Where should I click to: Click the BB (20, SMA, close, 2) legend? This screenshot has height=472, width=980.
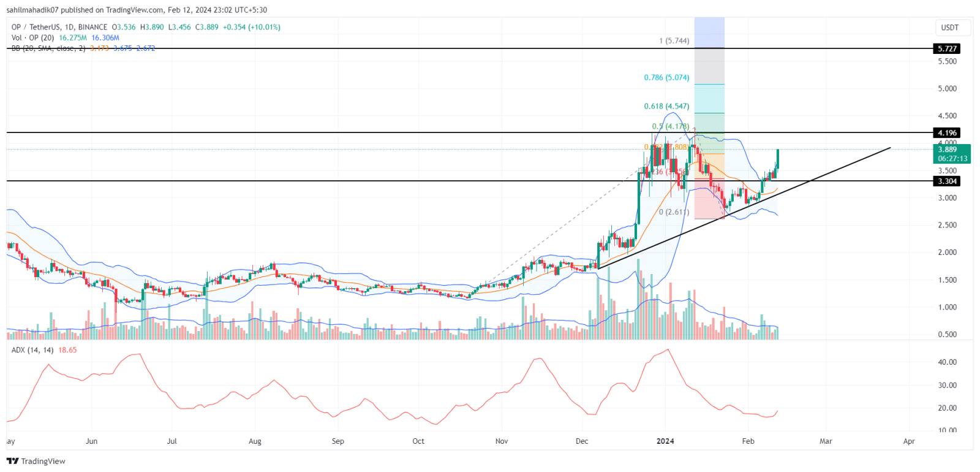(48, 48)
